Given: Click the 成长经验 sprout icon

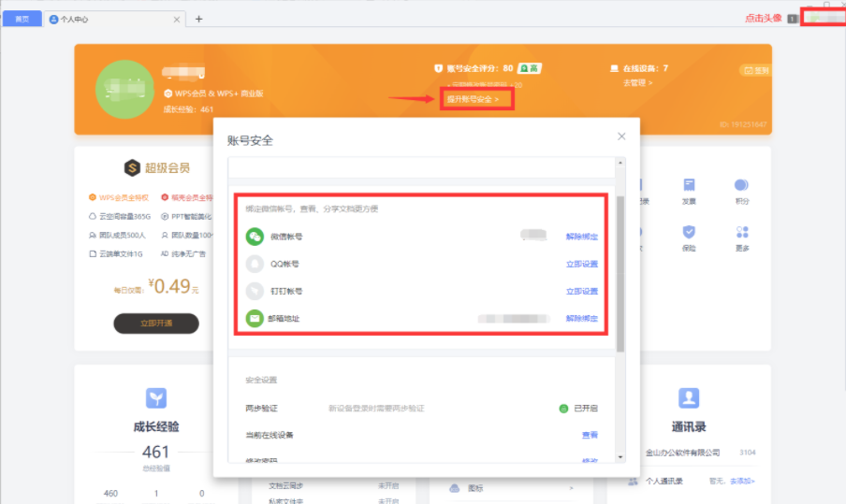Looking at the screenshot, I should (x=156, y=398).
